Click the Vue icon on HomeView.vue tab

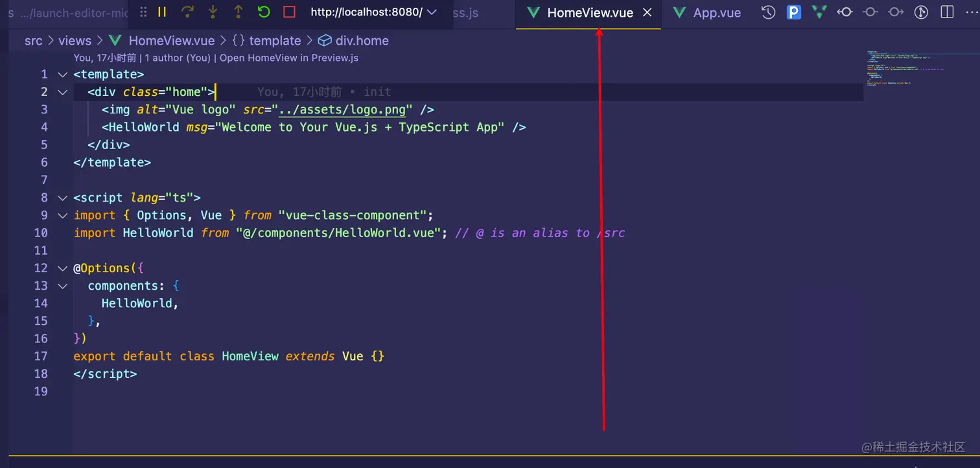click(533, 12)
